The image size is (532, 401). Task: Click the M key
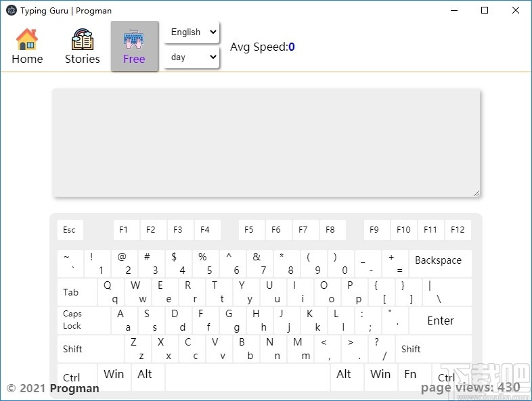(301, 349)
